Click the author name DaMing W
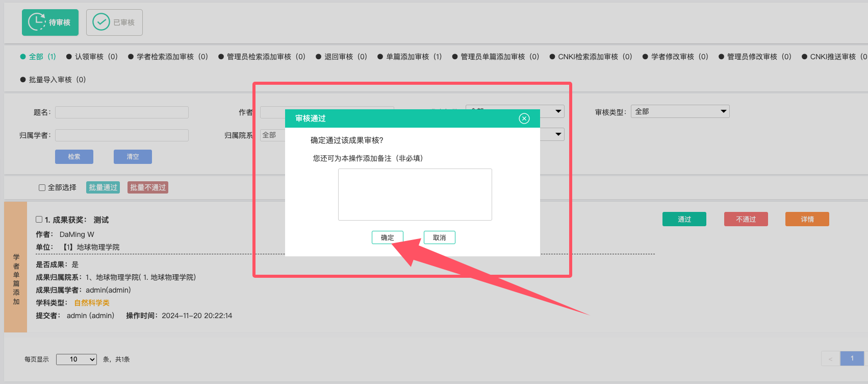Viewport: 868px width, 384px height. [x=77, y=234]
